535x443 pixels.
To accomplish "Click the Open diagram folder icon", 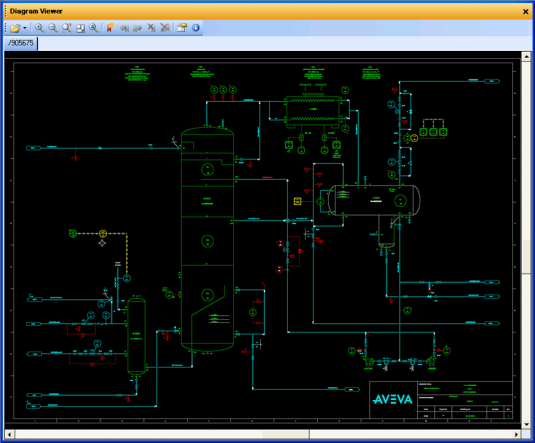I will [x=15, y=28].
